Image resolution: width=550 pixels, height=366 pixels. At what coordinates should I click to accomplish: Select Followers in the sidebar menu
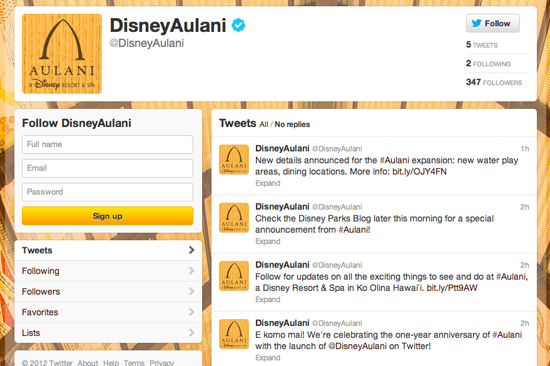click(x=108, y=292)
